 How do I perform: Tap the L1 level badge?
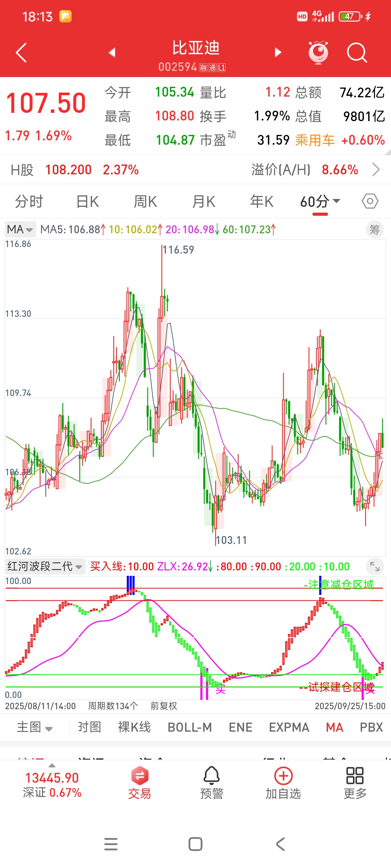pyautogui.click(x=222, y=68)
